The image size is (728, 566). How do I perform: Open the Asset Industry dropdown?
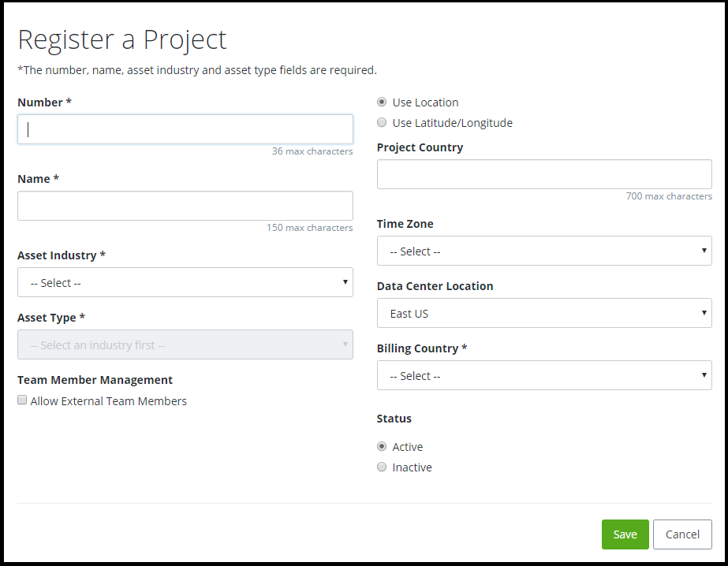[x=185, y=282]
